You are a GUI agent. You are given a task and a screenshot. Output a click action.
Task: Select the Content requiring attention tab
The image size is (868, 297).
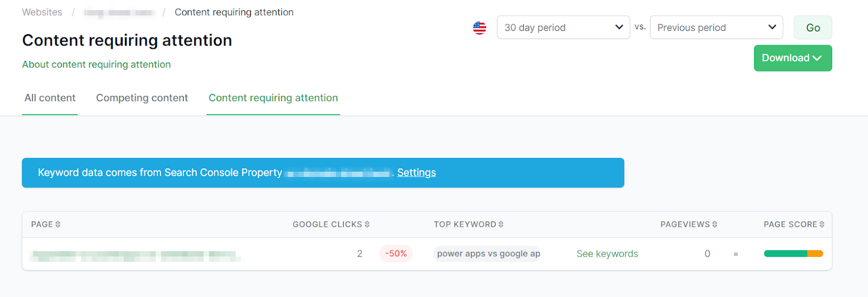point(273,98)
